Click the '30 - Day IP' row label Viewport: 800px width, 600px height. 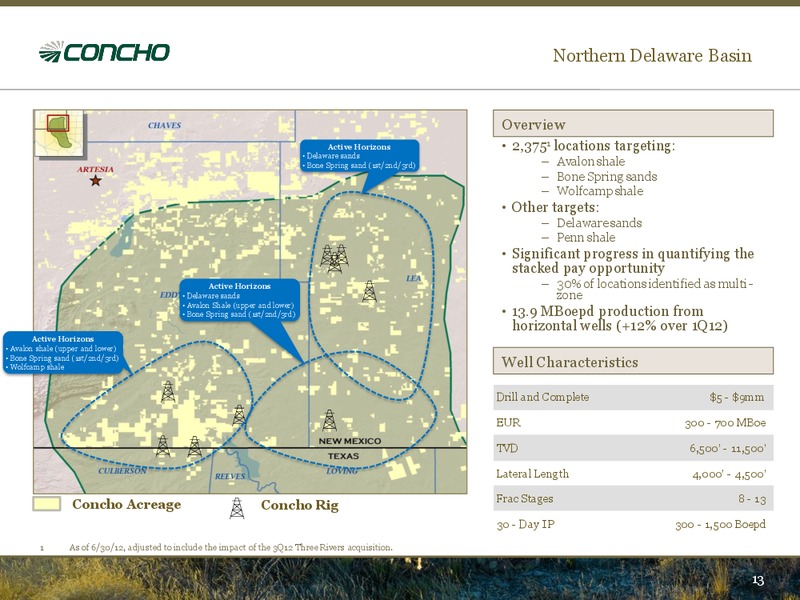click(x=525, y=524)
